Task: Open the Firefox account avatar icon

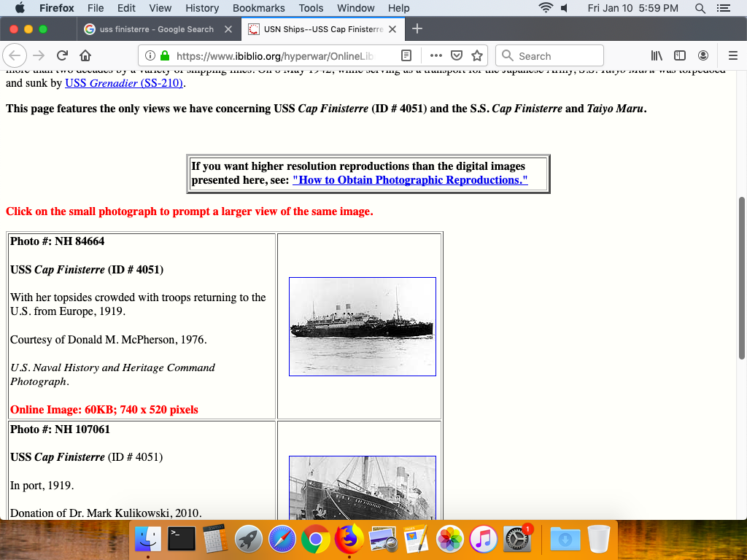Action: [703, 56]
